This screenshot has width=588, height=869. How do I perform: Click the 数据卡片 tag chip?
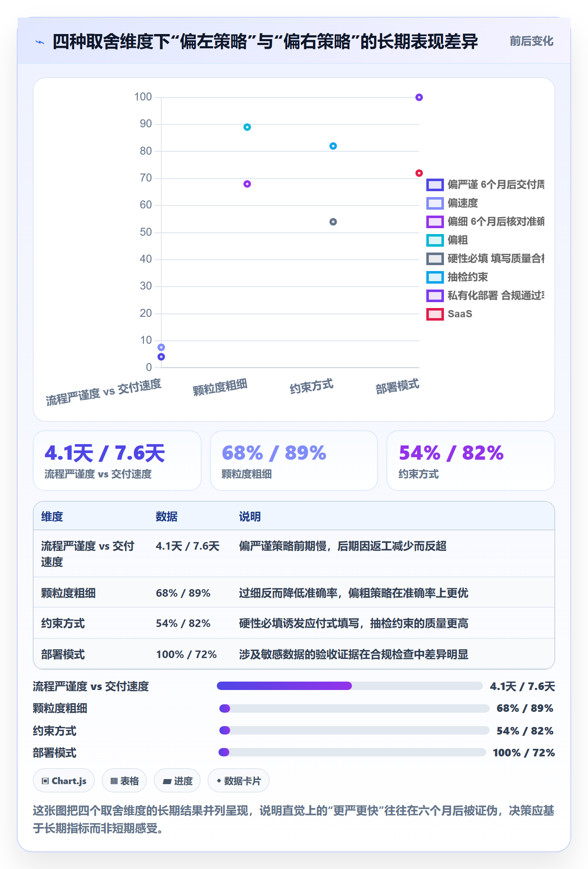click(x=239, y=781)
